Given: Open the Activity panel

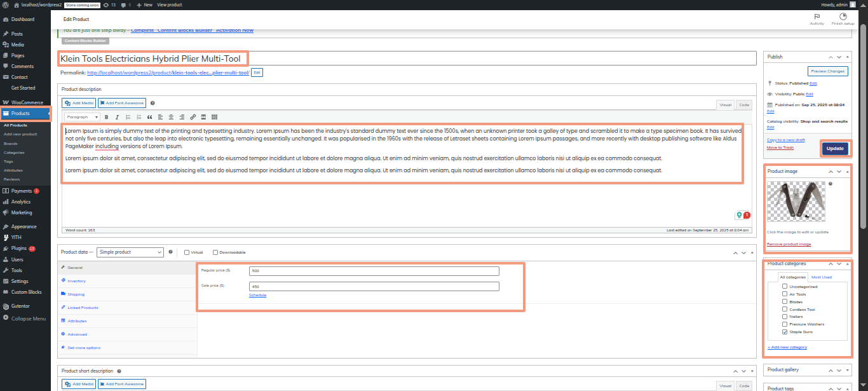Looking at the screenshot, I should click(817, 20).
